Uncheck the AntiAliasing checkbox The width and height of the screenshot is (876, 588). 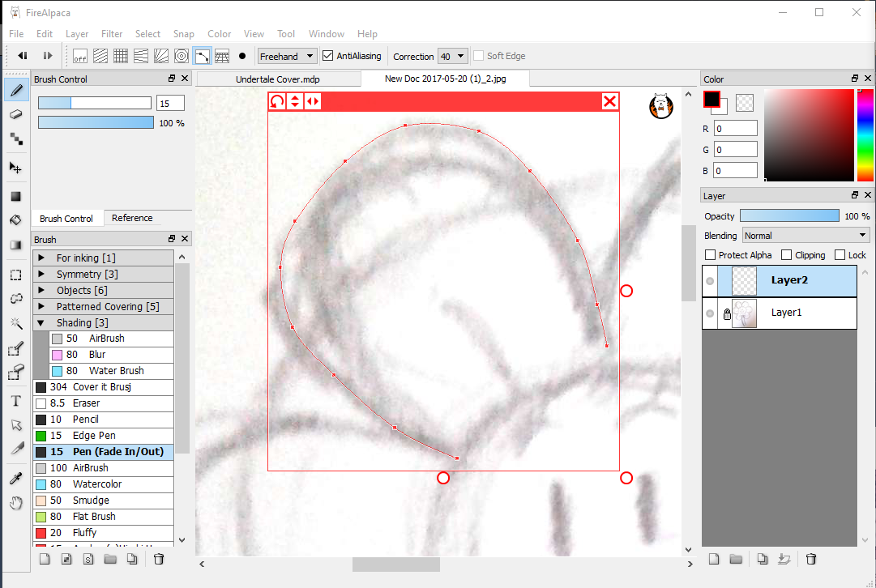328,56
